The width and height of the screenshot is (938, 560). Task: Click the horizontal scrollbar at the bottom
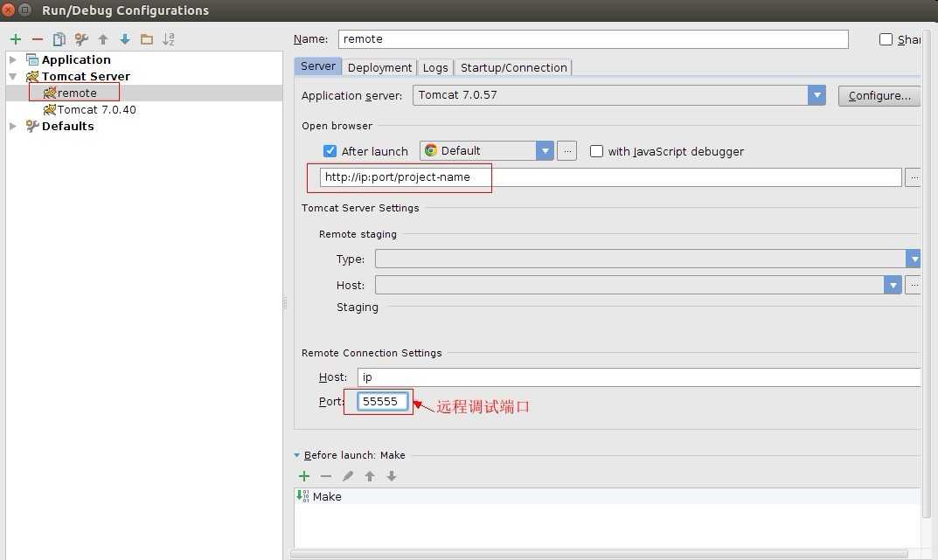point(600,554)
